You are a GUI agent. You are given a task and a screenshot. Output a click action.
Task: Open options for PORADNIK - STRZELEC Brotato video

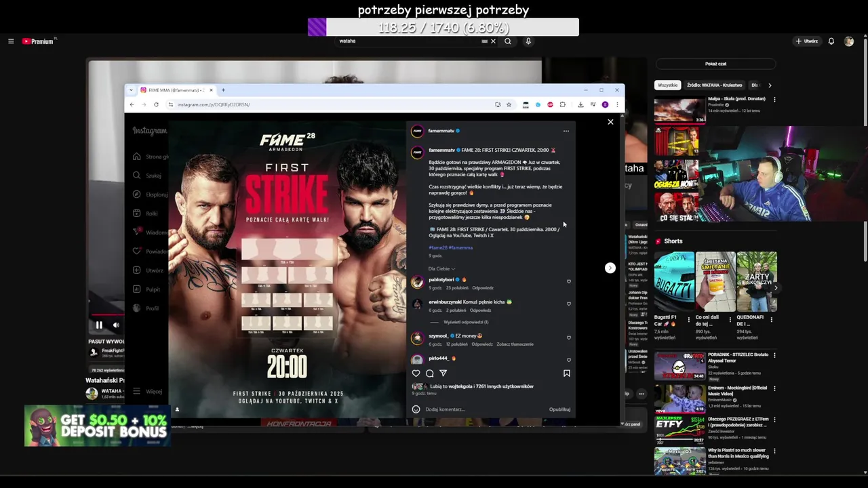774,355
